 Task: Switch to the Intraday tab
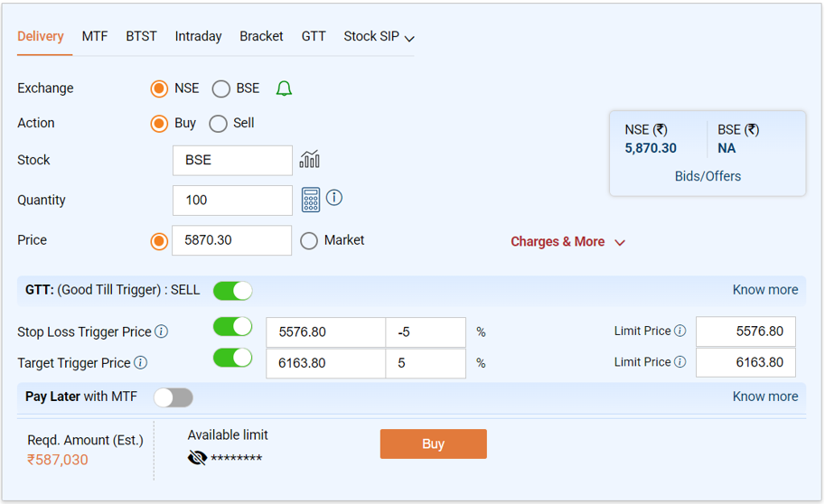coord(198,37)
